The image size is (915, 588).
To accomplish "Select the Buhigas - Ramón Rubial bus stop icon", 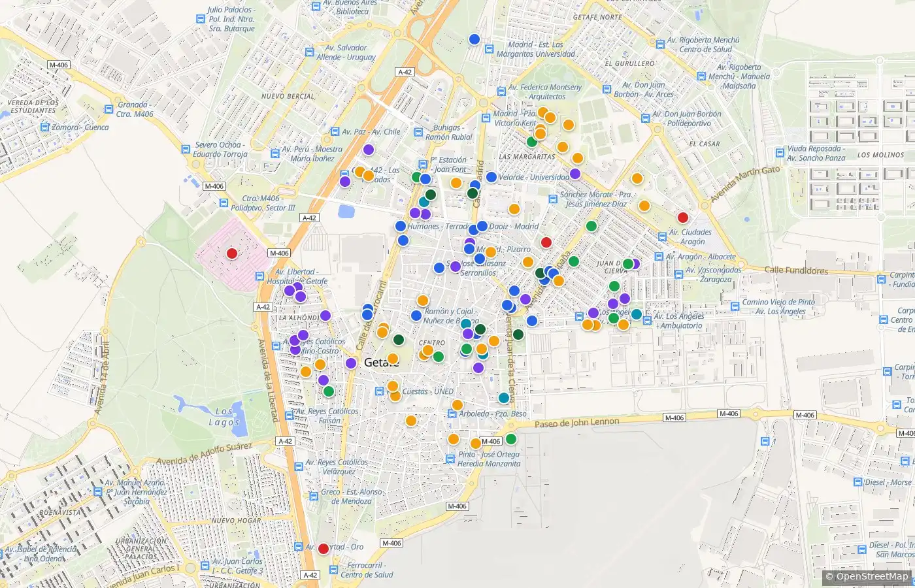I will click(417, 133).
